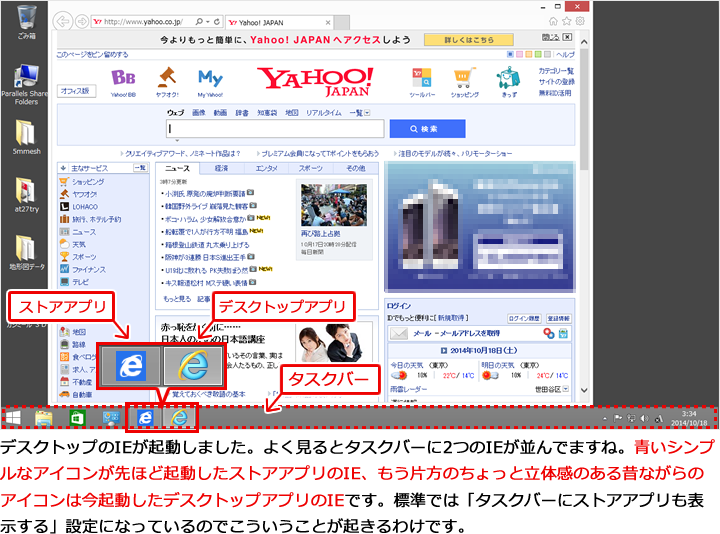Open the favorites star icon

(x=567, y=21)
